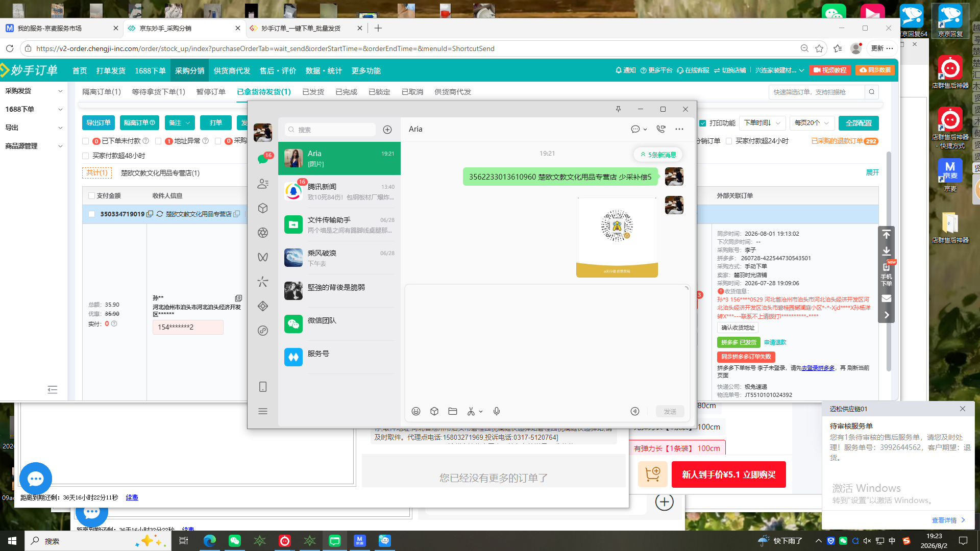Click the envelope icon in right floating bar
The width and height of the screenshot is (980, 551).
point(887,298)
